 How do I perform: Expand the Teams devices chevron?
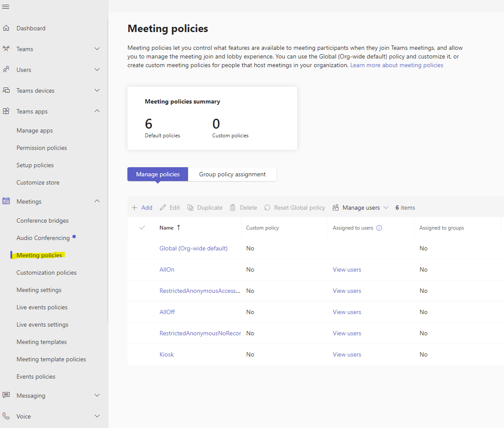point(97,90)
